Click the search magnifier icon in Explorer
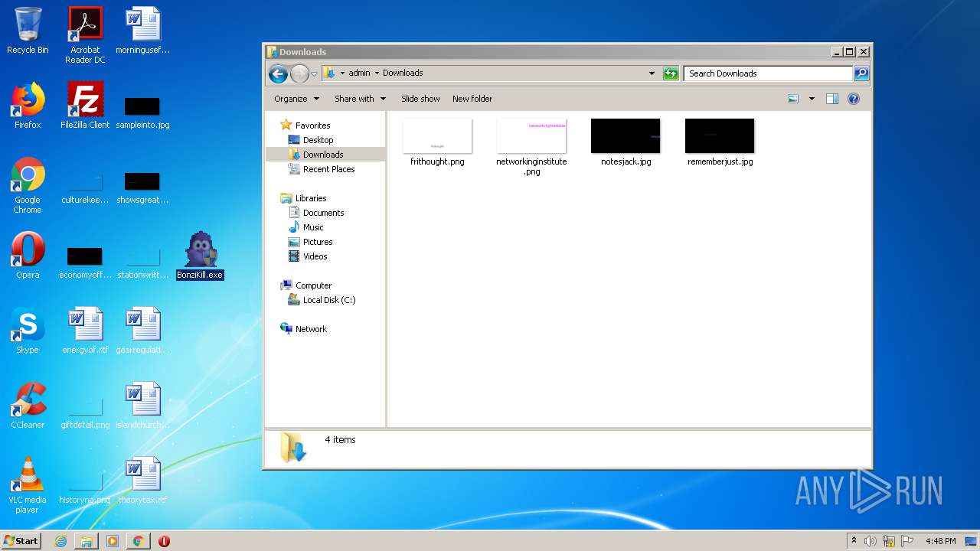 tap(861, 73)
